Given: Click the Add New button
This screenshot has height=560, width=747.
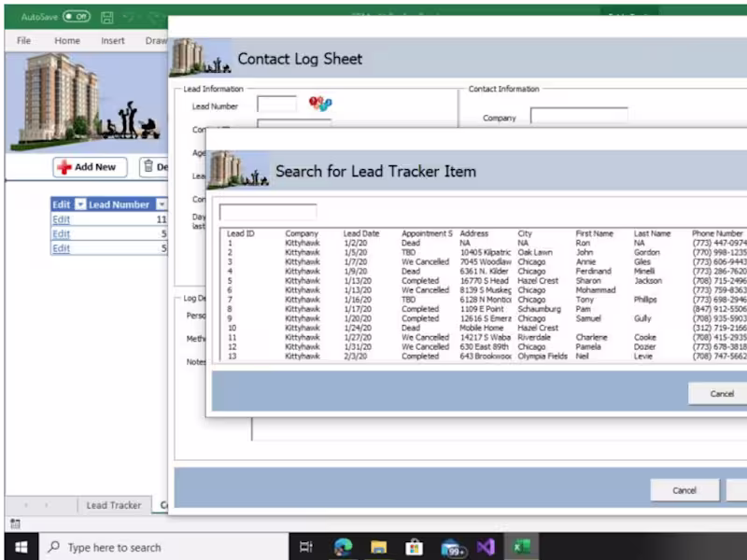Looking at the screenshot, I should point(90,167).
